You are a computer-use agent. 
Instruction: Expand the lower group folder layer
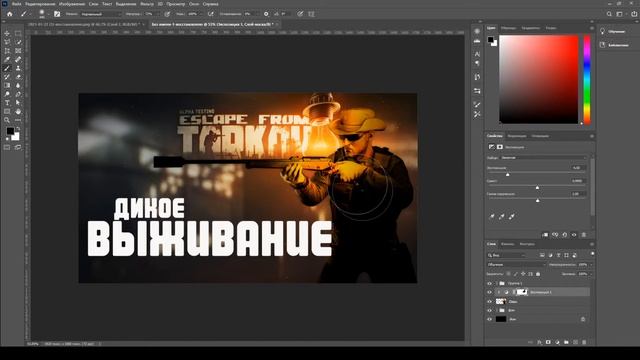pyautogui.click(x=497, y=311)
